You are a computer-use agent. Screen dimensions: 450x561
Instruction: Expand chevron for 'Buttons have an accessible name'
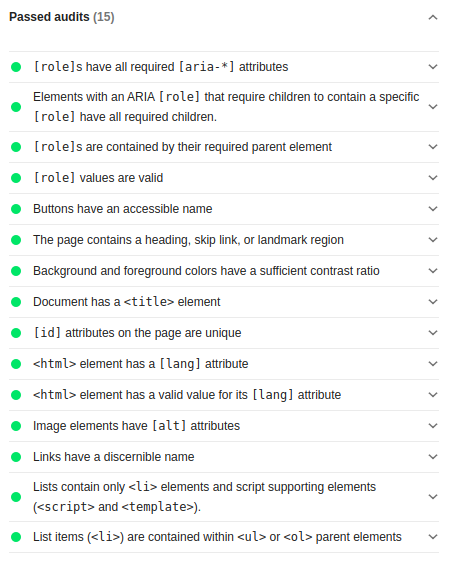pyautogui.click(x=433, y=209)
